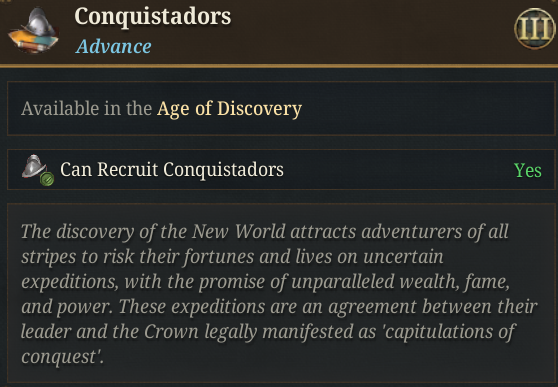The image size is (558, 387).
Task: Click the word Crown in the description
Action: (x=172, y=332)
